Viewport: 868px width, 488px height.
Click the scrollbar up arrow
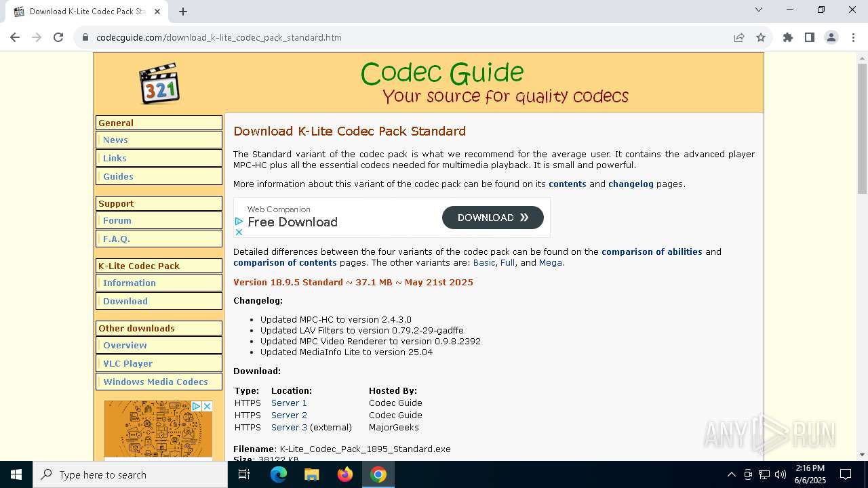point(862,58)
